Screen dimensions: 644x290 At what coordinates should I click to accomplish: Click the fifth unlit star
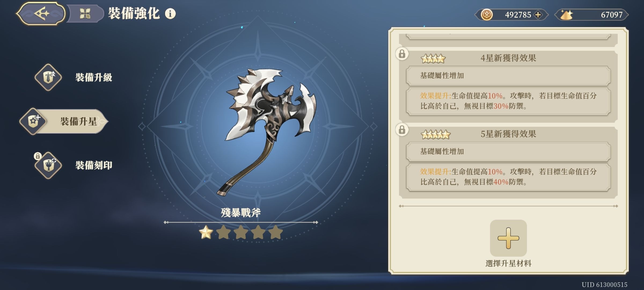click(276, 232)
